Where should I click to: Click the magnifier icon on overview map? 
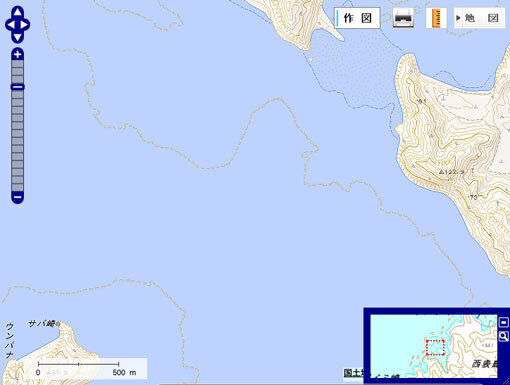click(503, 336)
